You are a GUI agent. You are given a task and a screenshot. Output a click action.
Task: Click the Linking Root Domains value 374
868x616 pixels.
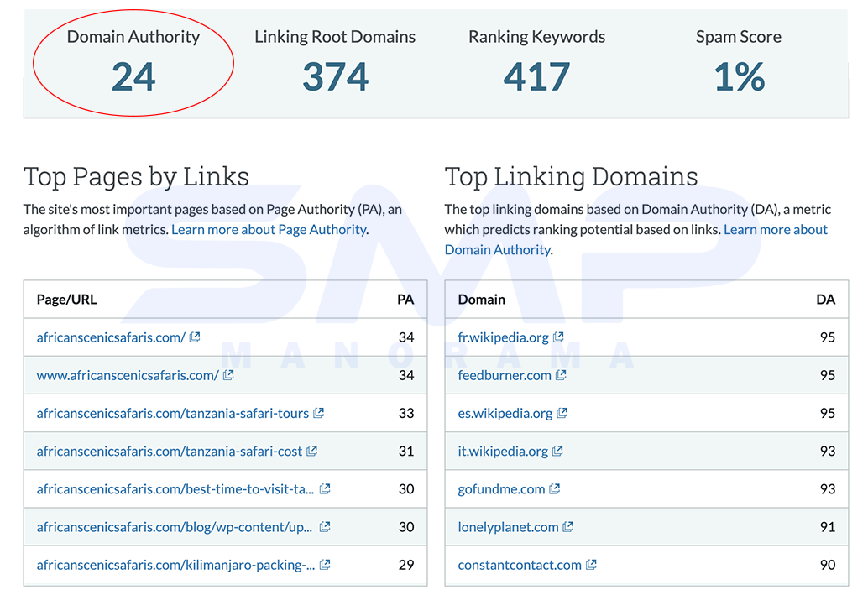(x=336, y=77)
